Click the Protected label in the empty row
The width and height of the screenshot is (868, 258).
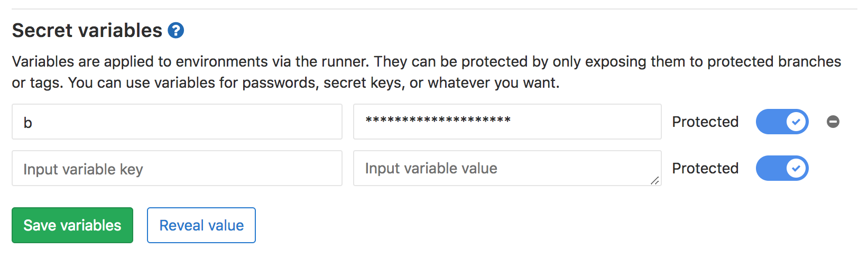pos(705,169)
